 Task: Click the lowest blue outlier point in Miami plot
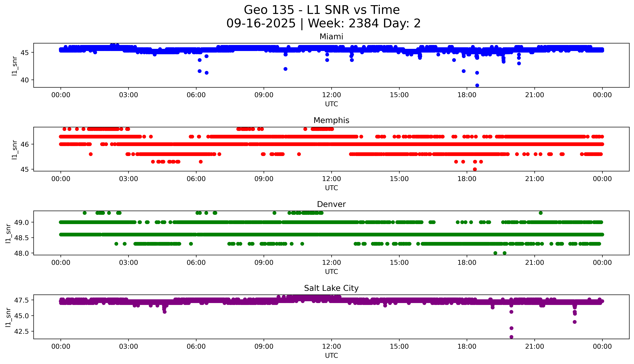click(477, 85)
